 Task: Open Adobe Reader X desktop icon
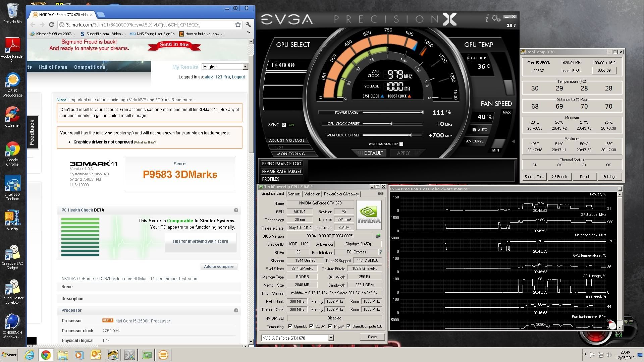12,49
